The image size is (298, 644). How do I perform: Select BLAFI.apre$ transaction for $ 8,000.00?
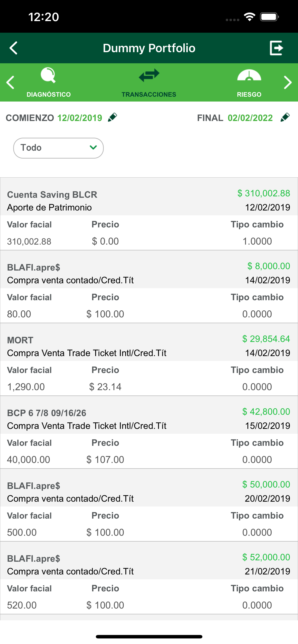pyautogui.click(x=149, y=287)
